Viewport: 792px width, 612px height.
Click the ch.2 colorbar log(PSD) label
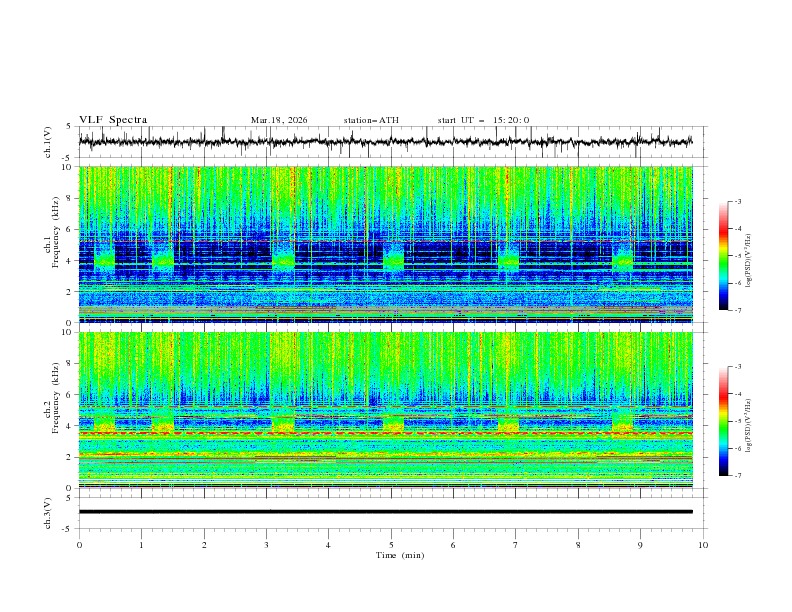(749, 426)
